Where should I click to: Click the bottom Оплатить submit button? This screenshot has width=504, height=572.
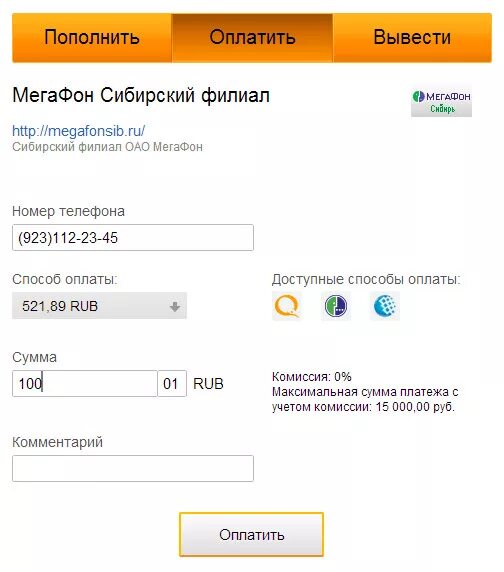pyautogui.click(x=251, y=535)
